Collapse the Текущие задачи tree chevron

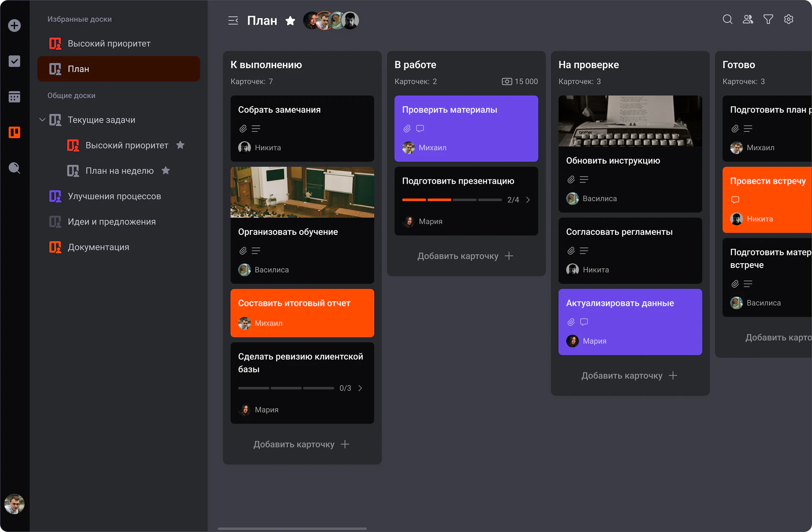pyautogui.click(x=42, y=120)
